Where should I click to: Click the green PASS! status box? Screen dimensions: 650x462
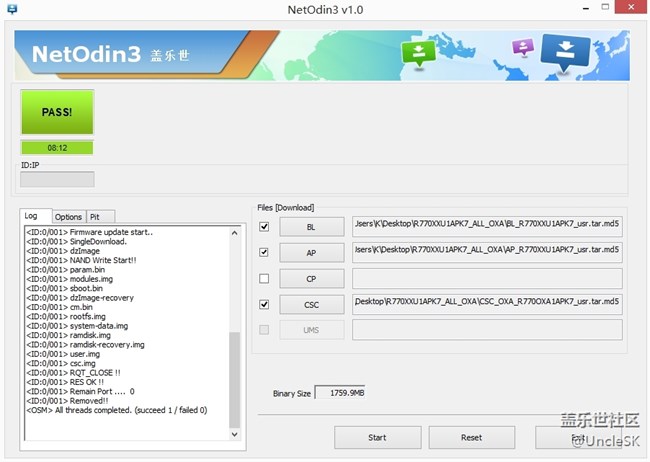point(57,112)
